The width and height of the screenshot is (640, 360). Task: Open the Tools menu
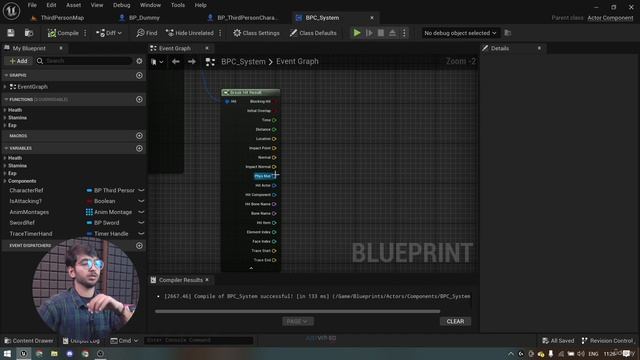(x=178, y=5)
